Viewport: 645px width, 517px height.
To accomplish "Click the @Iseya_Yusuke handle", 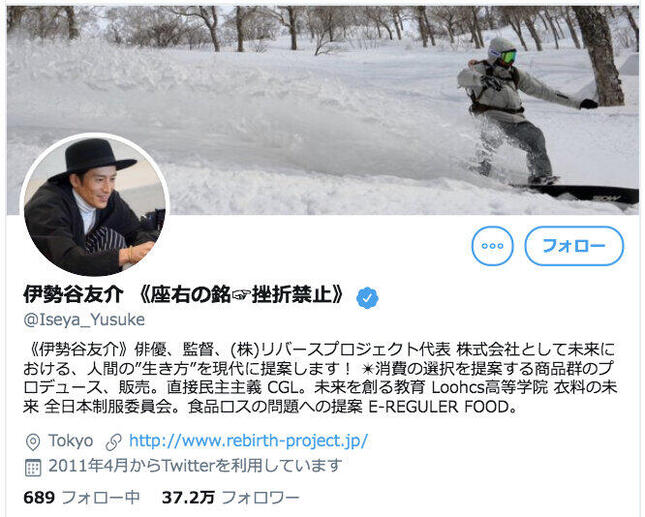I will click(84, 320).
